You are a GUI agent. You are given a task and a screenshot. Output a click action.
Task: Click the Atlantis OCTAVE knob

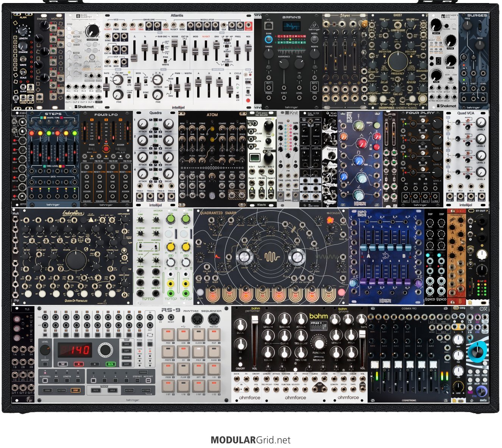[x=158, y=80]
